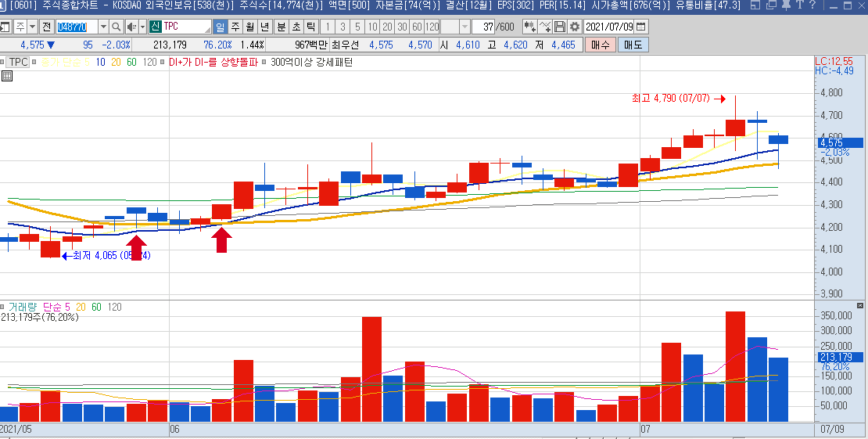Expand the stock code history dropdown
The width and height of the screenshot is (868, 439).
click(x=103, y=27)
